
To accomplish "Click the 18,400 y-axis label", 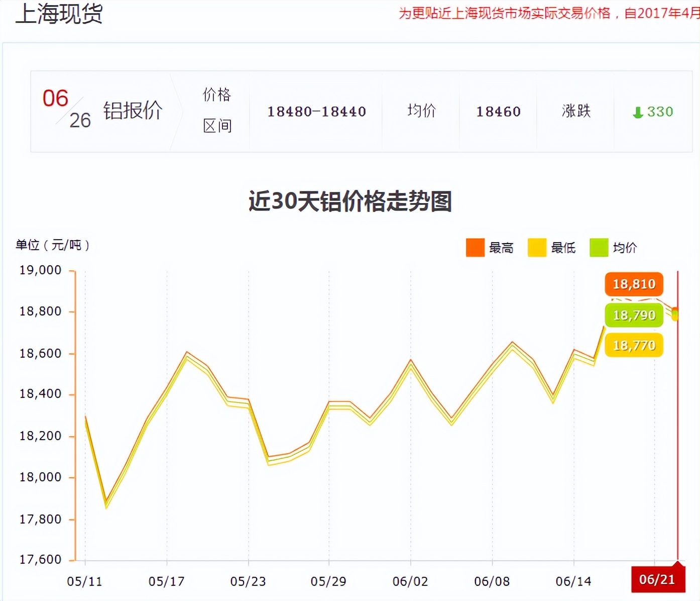I will pyautogui.click(x=40, y=394).
